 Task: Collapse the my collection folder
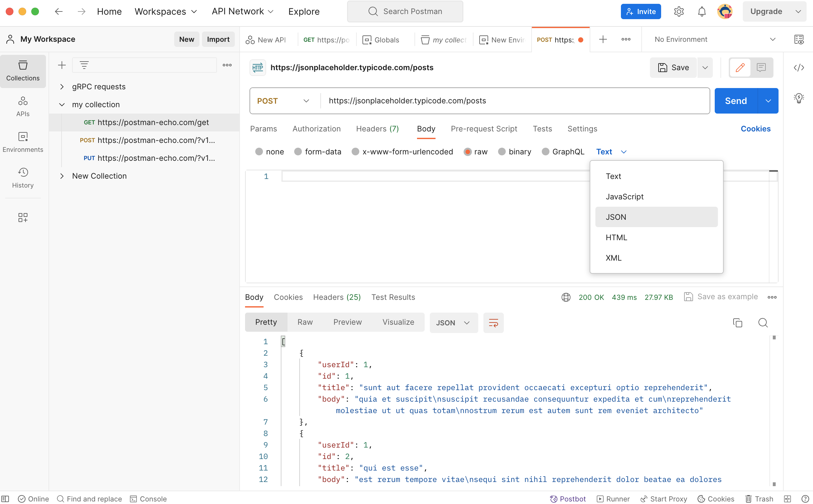[x=62, y=105]
